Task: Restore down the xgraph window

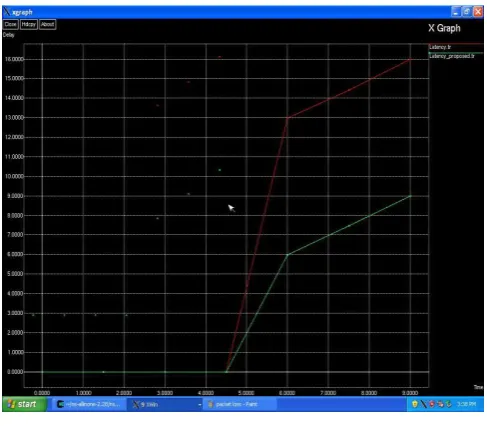Action: click(467, 12)
